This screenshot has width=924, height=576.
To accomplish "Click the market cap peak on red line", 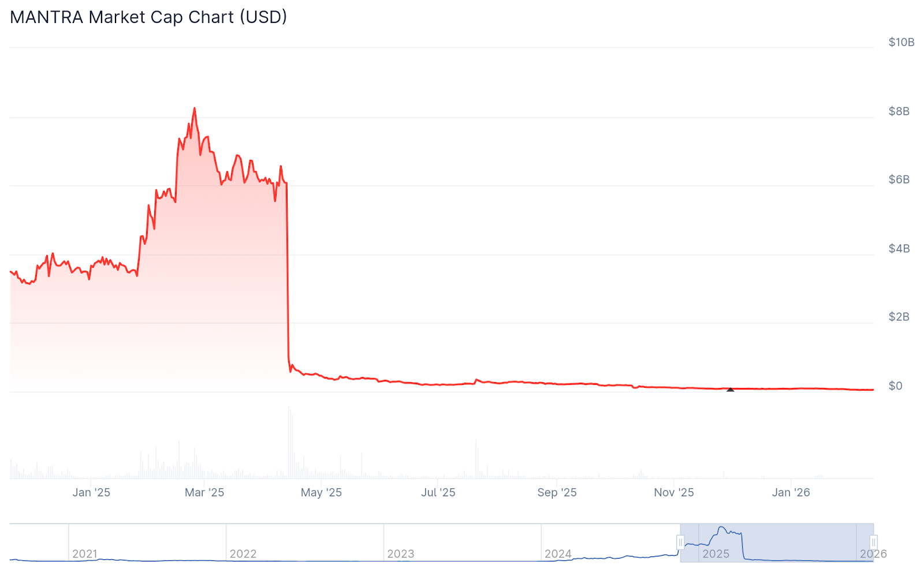I will (195, 109).
